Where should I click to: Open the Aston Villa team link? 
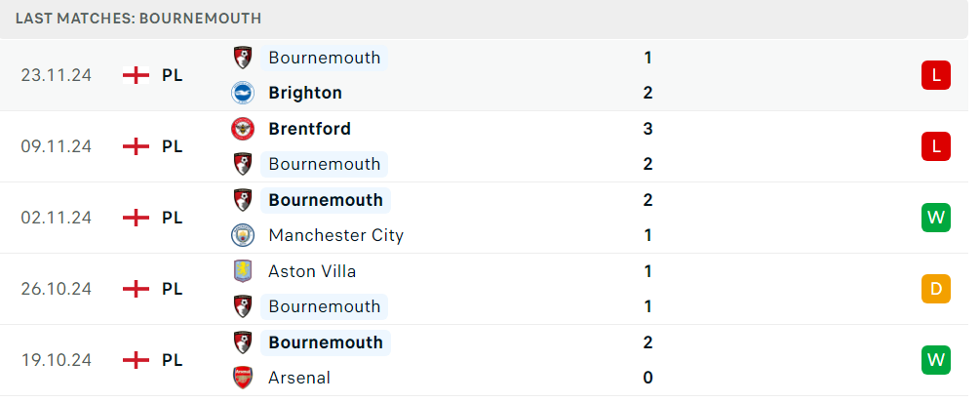[x=310, y=271]
